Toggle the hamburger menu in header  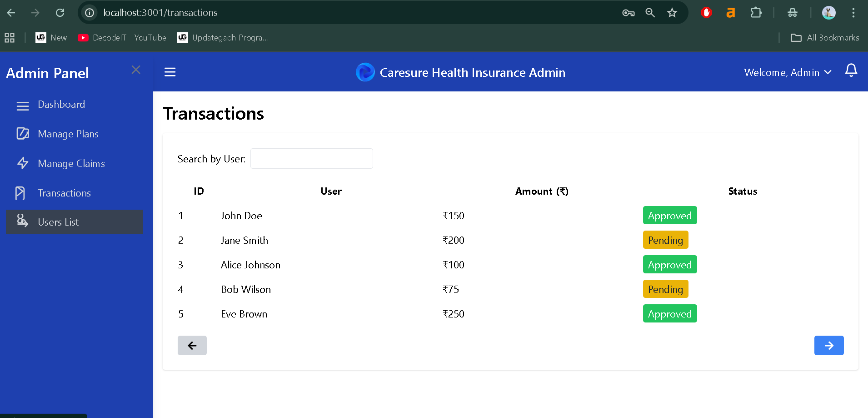click(x=170, y=72)
